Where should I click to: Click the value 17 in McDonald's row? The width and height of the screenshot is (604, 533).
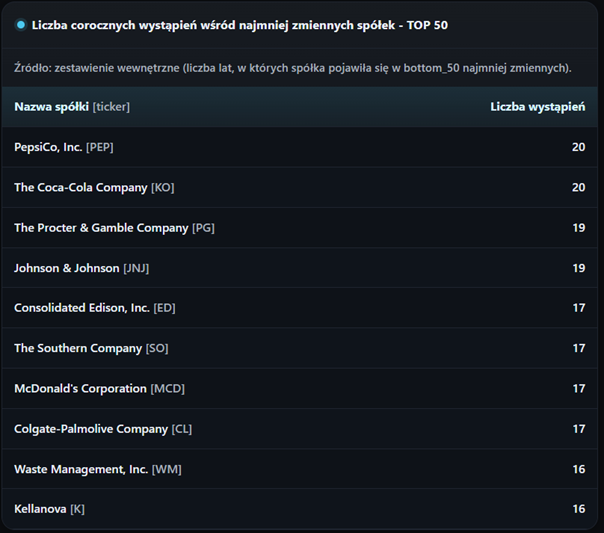click(578, 388)
